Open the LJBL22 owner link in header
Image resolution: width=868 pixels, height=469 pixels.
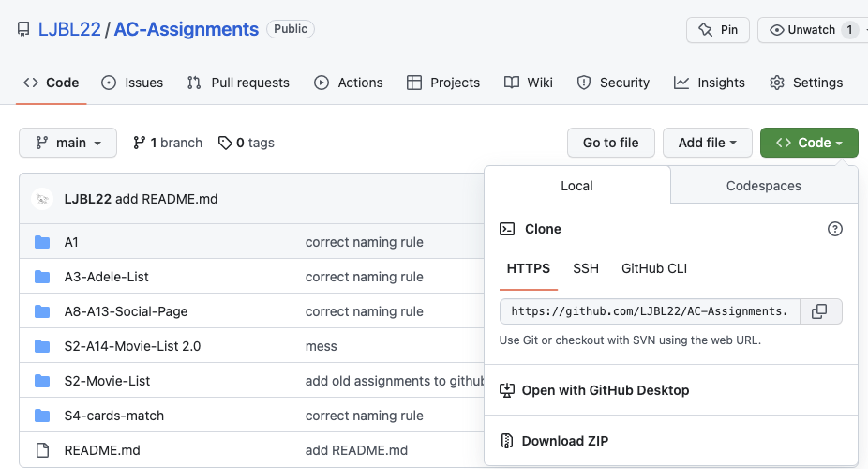(69, 29)
